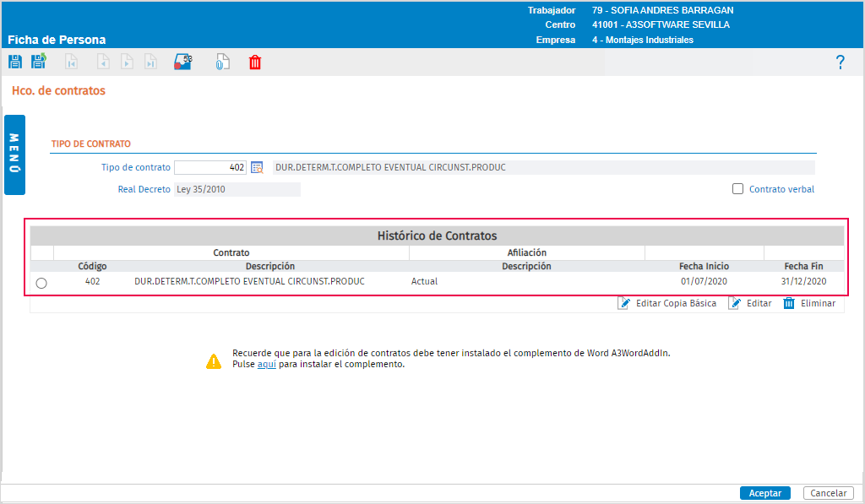865x504 pixels.
Task: Click the Fecha Fin column header
Action: click(x=804, y=266)
